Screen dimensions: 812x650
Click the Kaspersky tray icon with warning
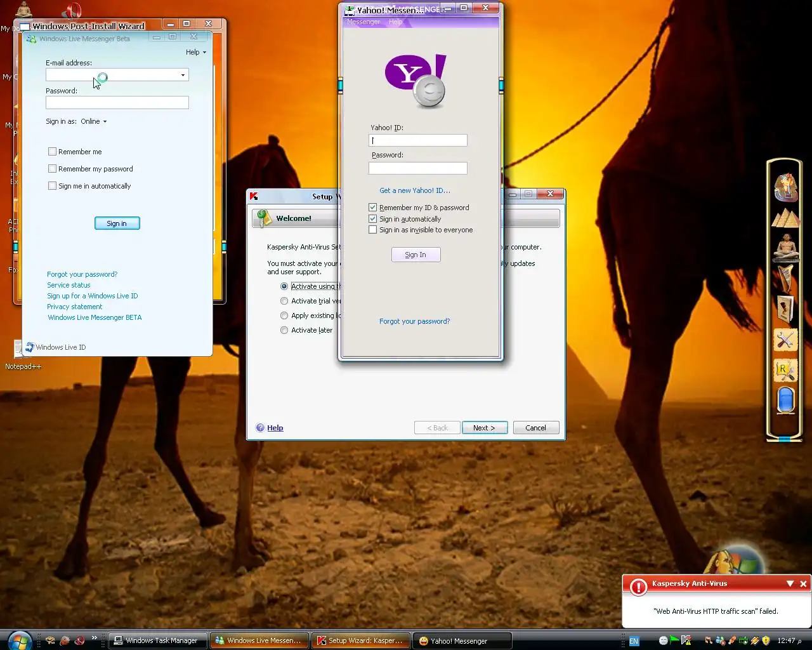click(x=686, y=641)
